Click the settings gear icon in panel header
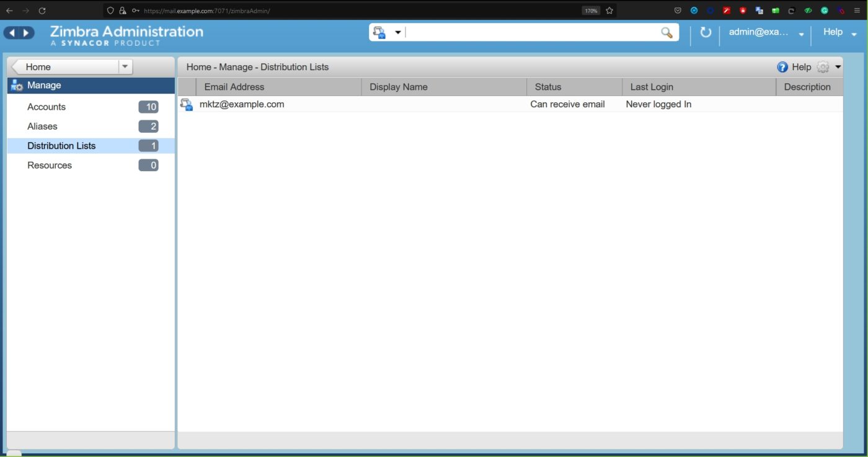Screen dimensions: 868x457 (823, 67)
